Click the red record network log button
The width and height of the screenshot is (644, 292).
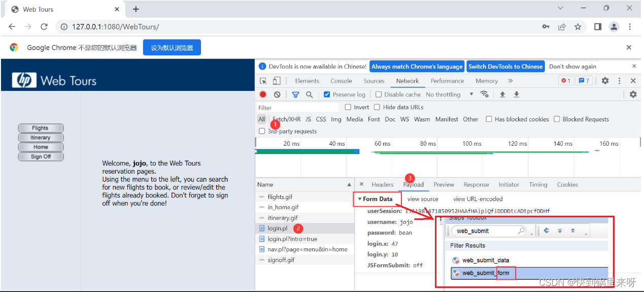263,94
